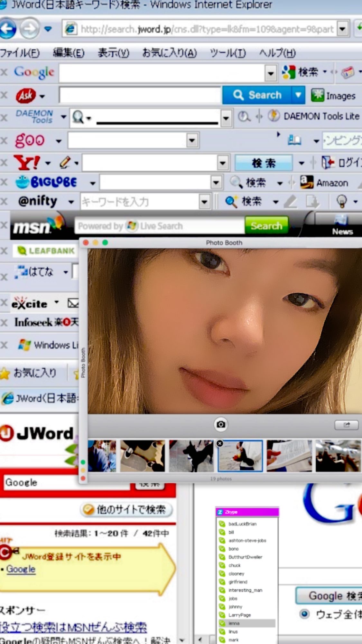Delete the selected photo via its X badge

pyautogui.click(x=220, y=443)
